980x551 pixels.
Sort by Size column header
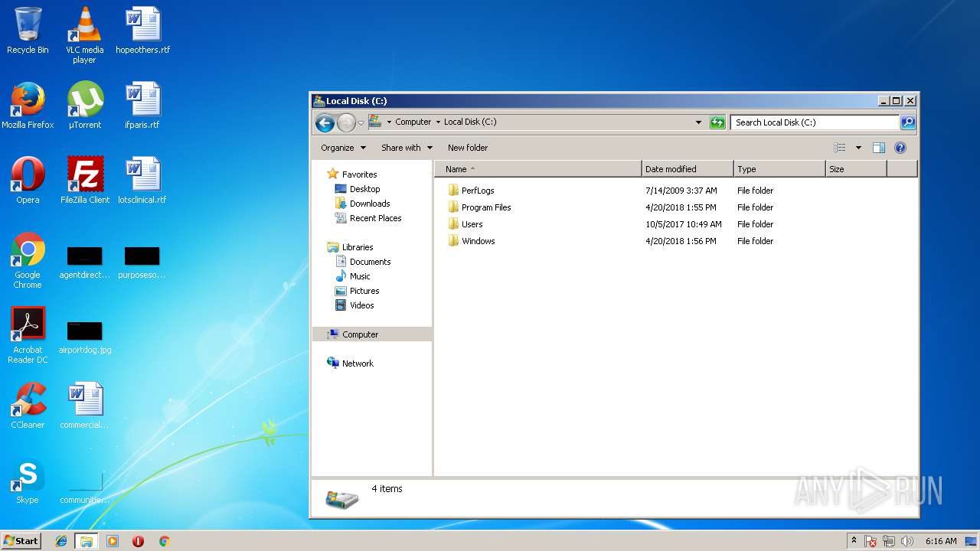856,169
